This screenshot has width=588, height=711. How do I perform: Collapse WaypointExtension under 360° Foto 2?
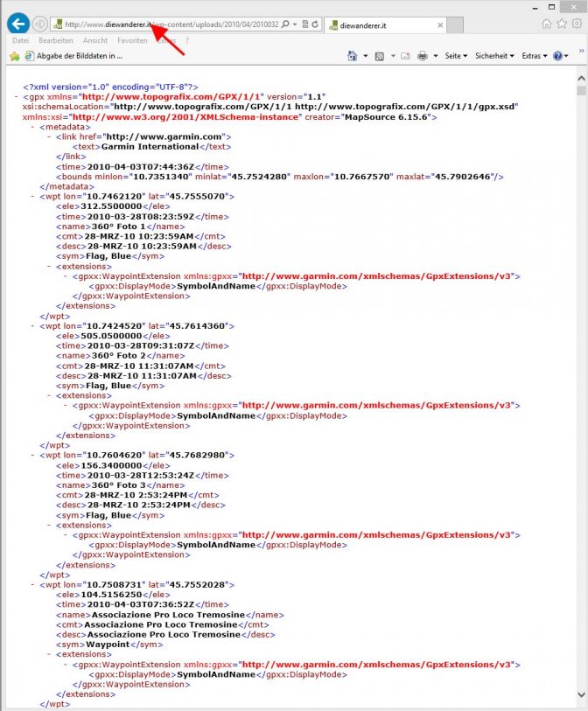[x=66, y=406]
